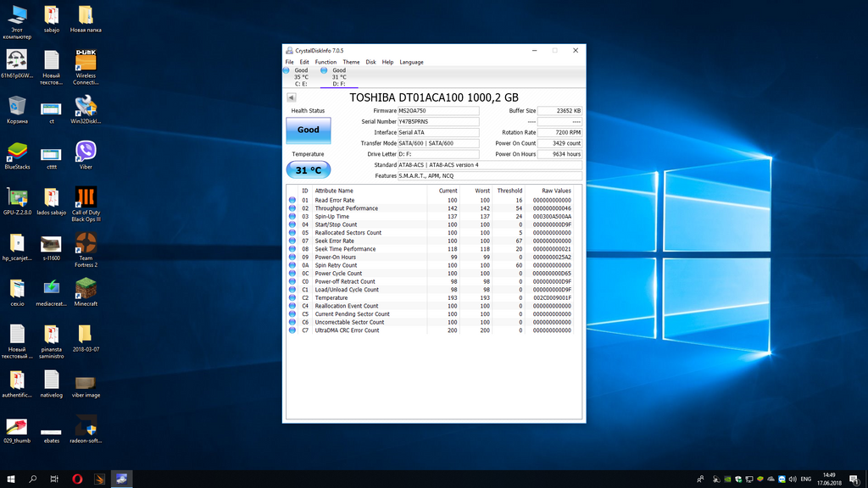This screenshot has width=868, height=488.
Task: Click the Buffer Size value 23652 KB
Action: (x=559, y=111)
